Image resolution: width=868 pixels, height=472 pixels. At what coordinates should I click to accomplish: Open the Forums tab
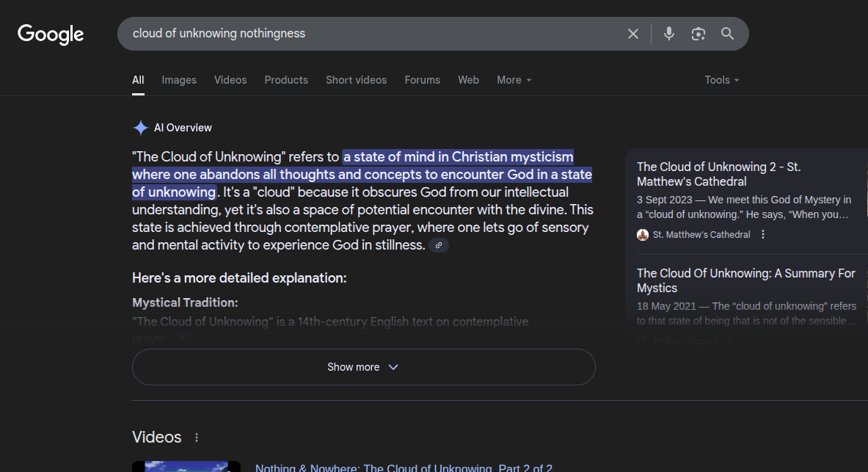(x=423, y=80)
